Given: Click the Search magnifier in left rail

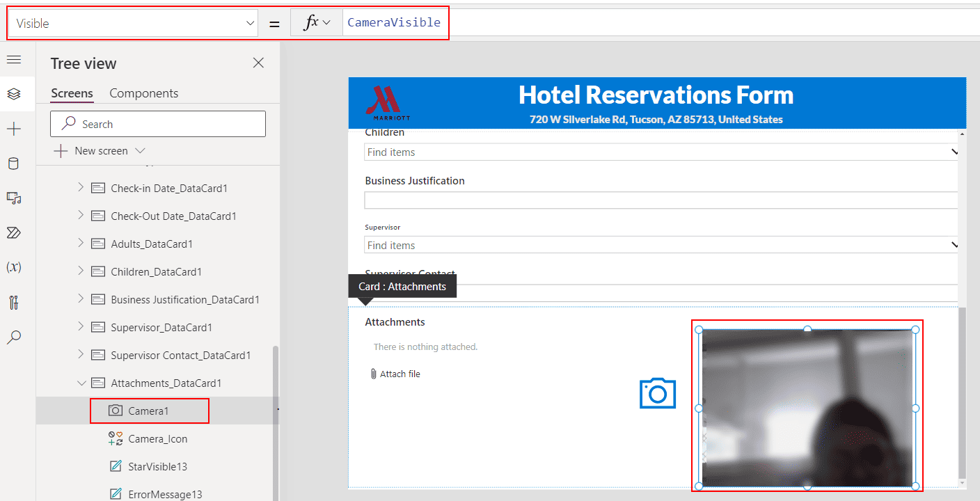Looking at the screenshot, I should coord(13,337).
